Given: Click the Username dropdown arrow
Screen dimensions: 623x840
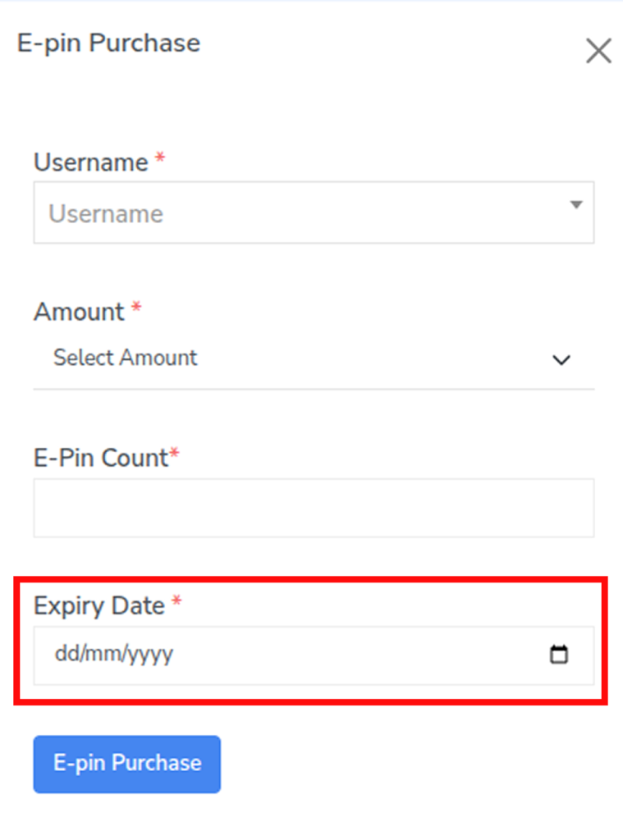Looking at the screenshot, I should 576,204.
